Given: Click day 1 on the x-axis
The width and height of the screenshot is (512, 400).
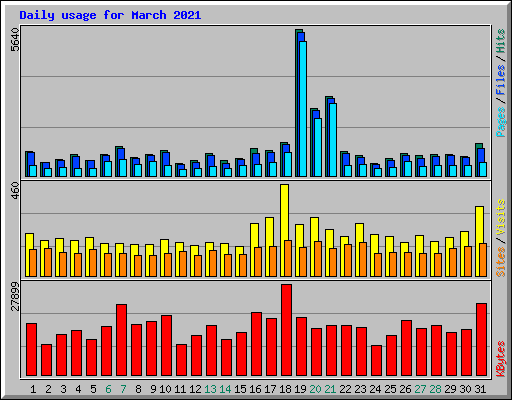Looking at the screenshot, I should pyautogui.click(x=33, y=389).
